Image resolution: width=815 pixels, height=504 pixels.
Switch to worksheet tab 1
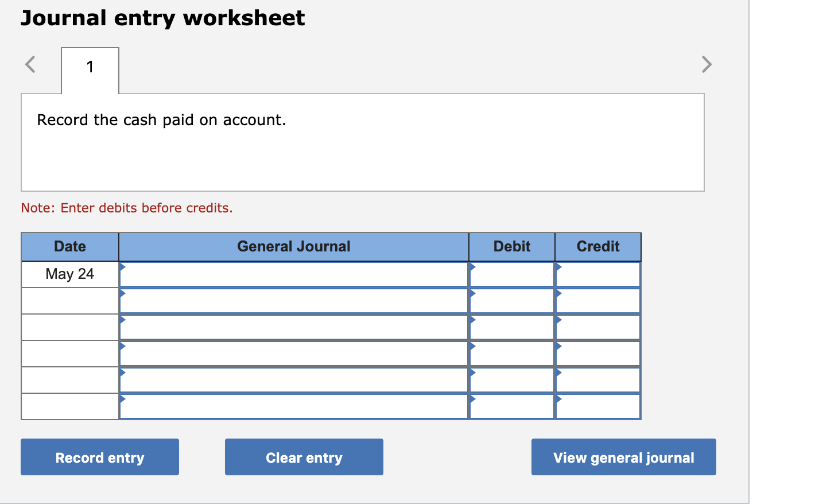(x=90, y=67)
